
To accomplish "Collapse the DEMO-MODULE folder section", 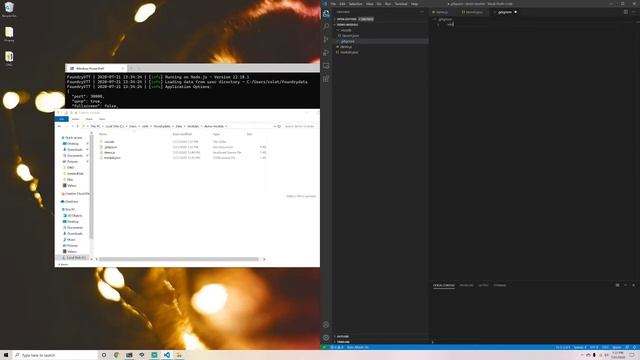I will 347,25.
